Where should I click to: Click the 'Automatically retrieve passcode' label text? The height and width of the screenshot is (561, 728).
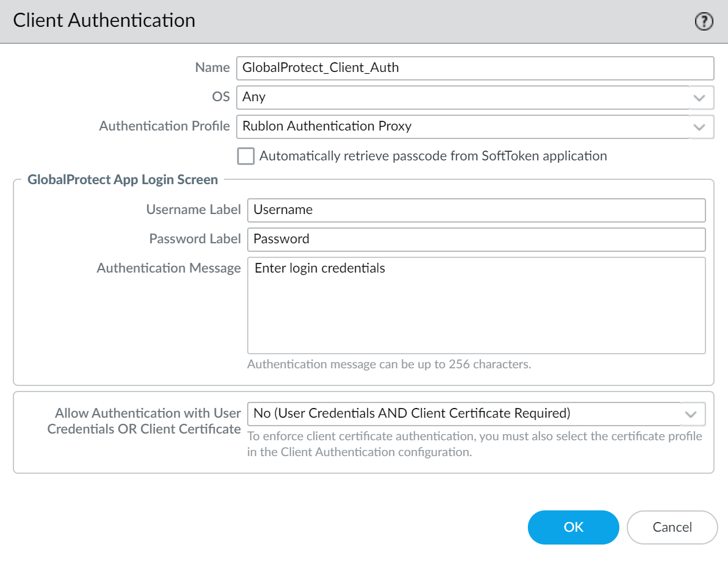pos(433,156)
